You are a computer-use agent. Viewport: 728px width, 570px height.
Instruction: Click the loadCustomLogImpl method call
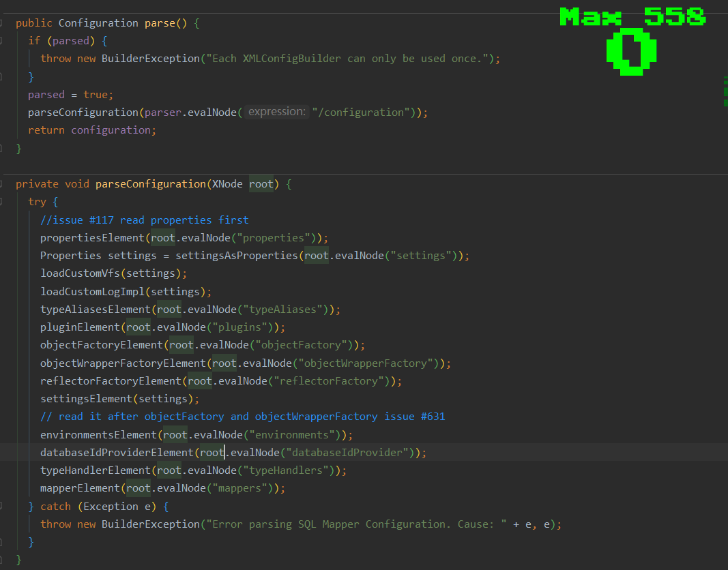click(x=92, y=292)
